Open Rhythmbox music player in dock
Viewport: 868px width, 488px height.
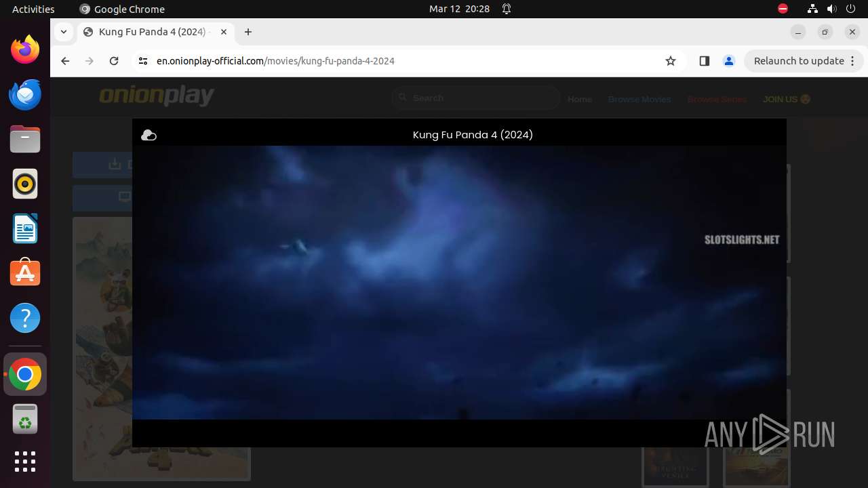click(x=25, y=184)
